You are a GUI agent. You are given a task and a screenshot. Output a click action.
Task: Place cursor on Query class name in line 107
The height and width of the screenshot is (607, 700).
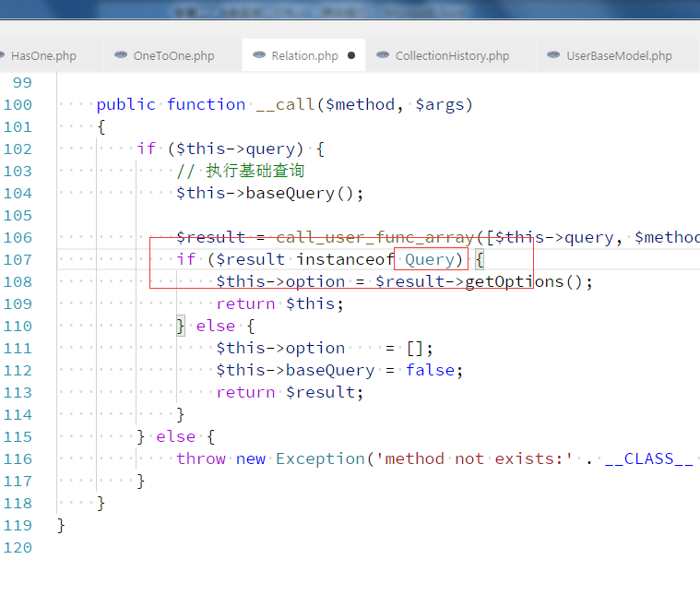[430, 259]
